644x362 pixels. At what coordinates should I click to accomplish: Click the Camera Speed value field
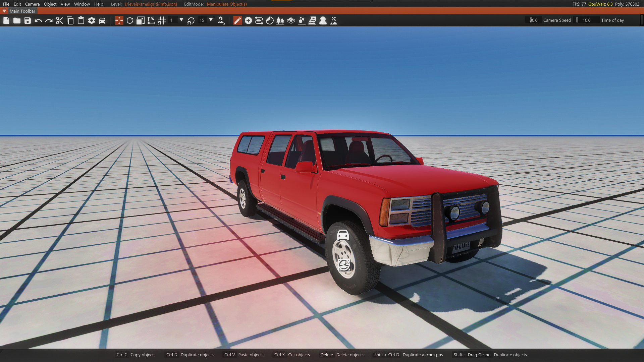(533, 20)
